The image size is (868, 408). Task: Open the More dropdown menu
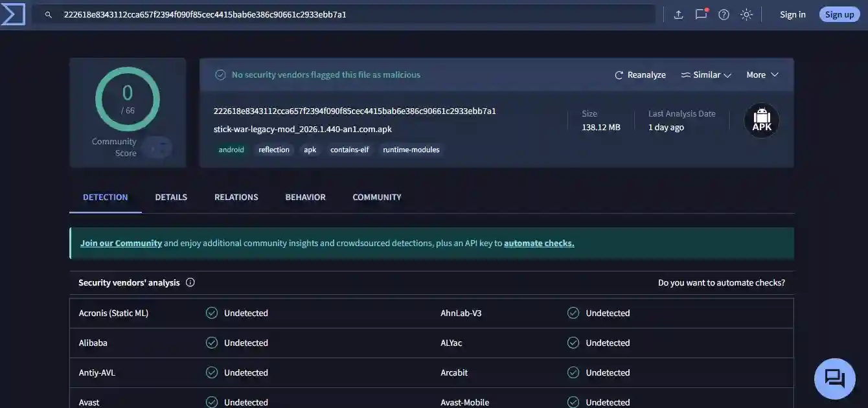pyautogui.click(x=762, y=75)
